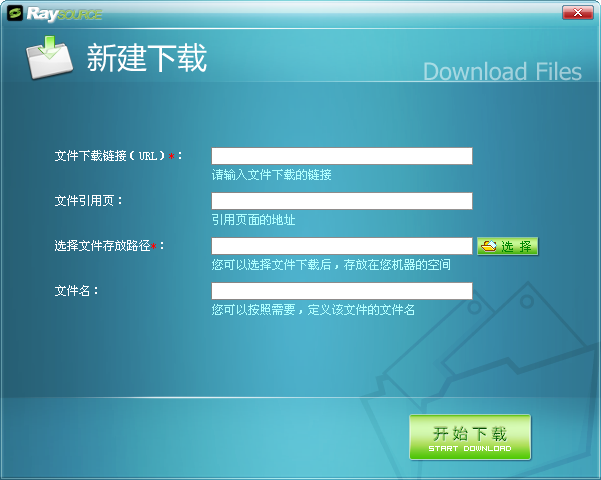The image size is (601, 480).
Task: Click the 新建下载 heading
Action: tap(147, 59)
